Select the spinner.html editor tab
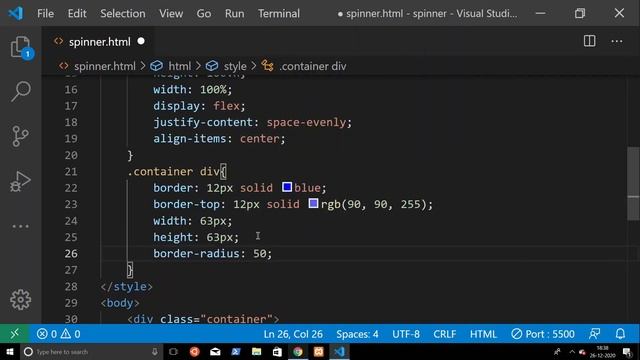Screen dimensions: 640x360 (98, 42)
